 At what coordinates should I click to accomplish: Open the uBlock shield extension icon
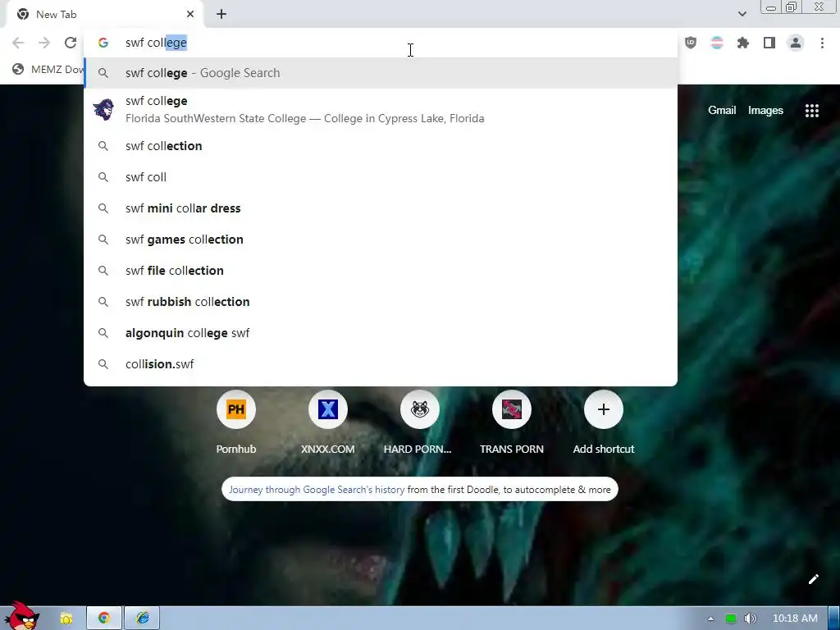[x=691, y=43]
